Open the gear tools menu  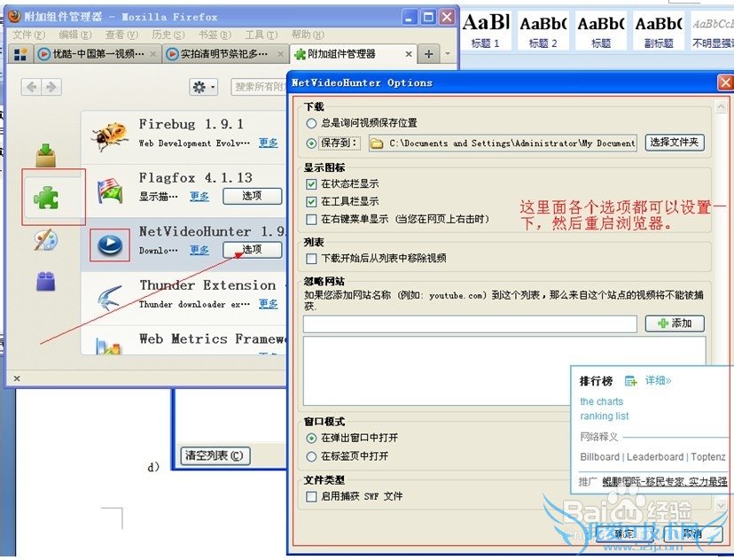pos(203,87)
